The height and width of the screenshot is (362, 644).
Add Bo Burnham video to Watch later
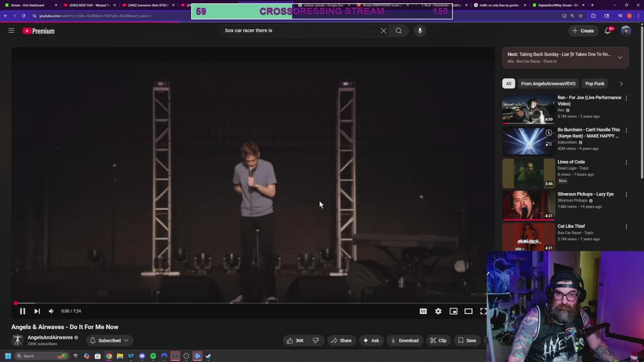click(548, 133)
